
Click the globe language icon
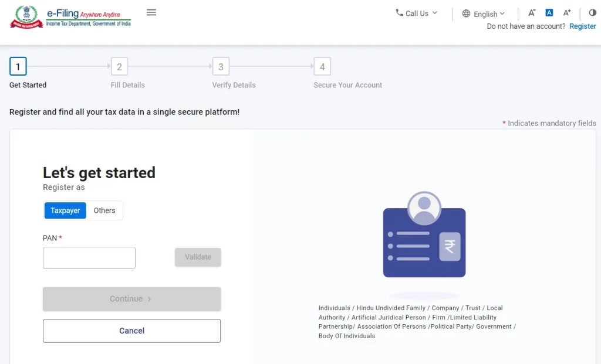click(465, 13)
